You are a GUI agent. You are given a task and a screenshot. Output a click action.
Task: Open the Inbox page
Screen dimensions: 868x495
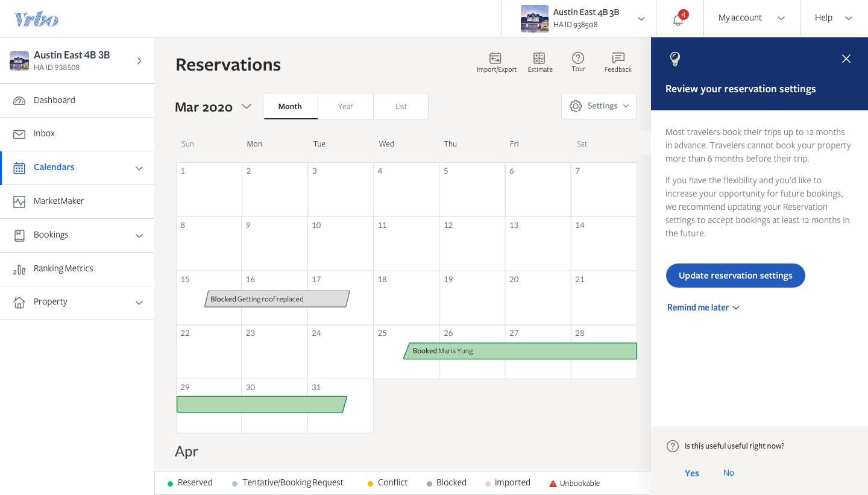[77, 134]
